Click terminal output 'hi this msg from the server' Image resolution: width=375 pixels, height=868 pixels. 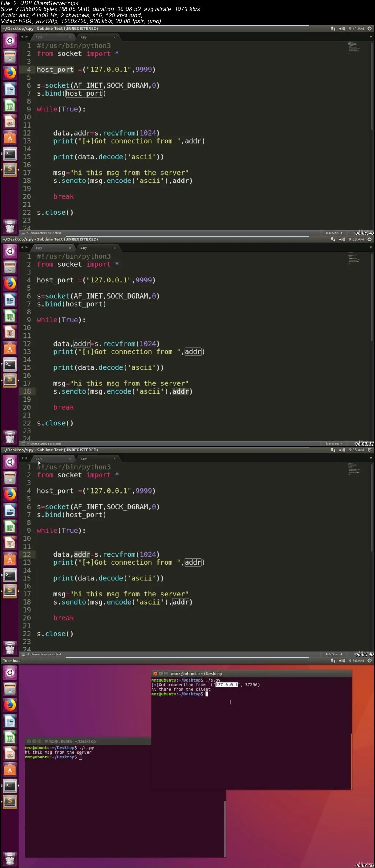pyautogui.click(x=58, y=752)
